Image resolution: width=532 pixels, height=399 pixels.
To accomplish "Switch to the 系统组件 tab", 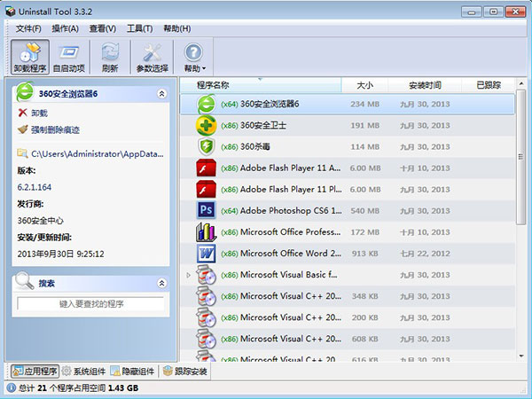I will [84, 372].
